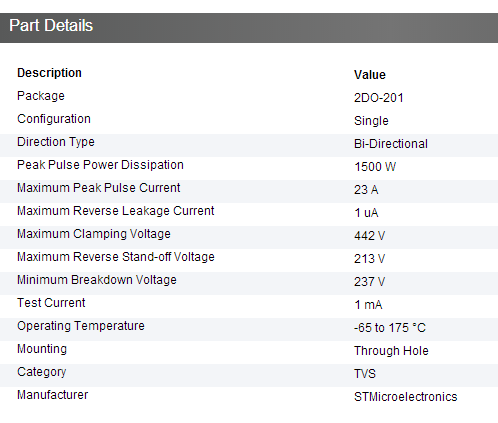Click the TVS category value
This screenshot has width=498, height=423.
(x=365, y=374)
